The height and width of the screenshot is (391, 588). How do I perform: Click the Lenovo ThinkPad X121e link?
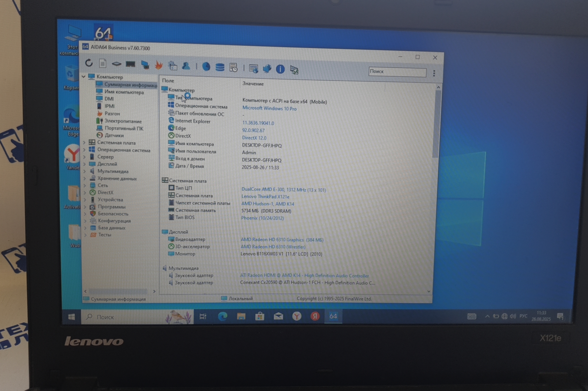coord(265,197)
